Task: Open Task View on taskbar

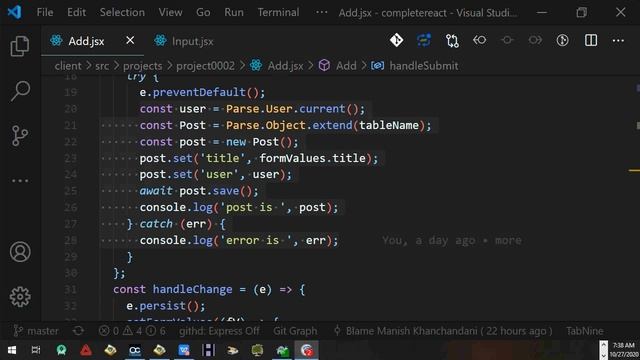Action: (36, 350)
